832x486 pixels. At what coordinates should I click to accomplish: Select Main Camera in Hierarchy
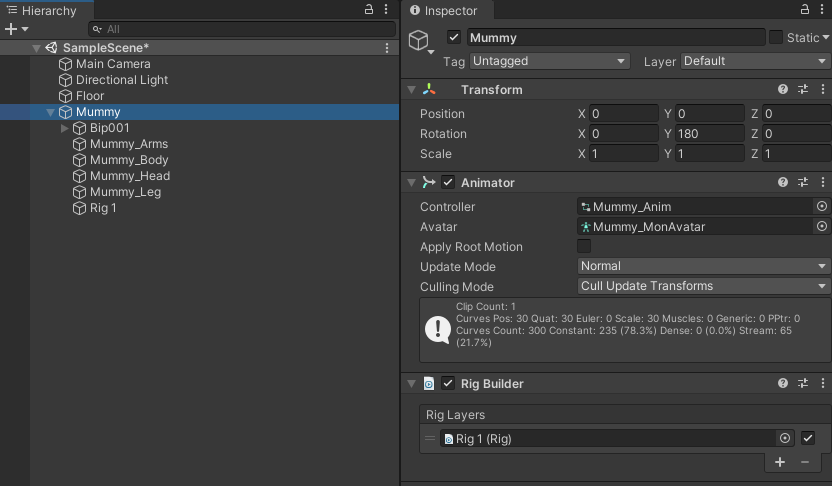[113, 64]
